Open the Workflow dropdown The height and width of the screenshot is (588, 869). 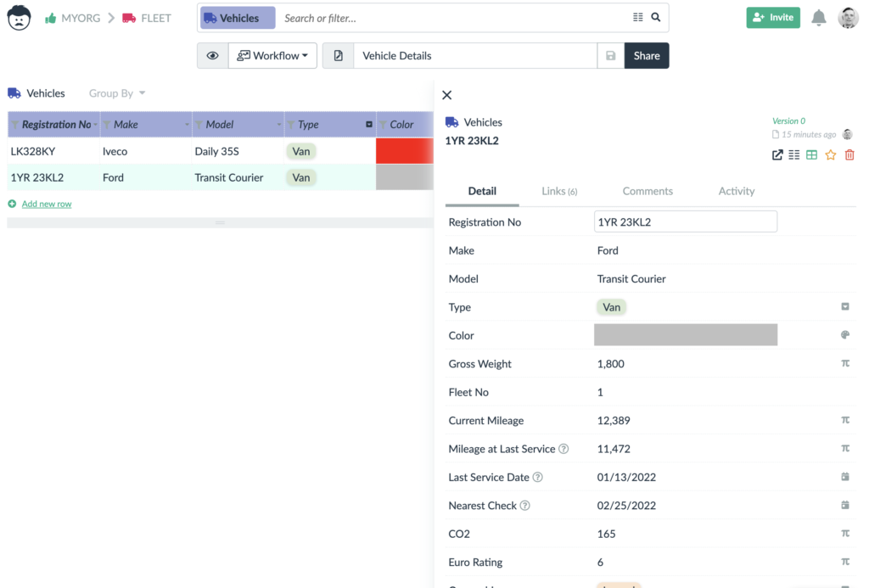click(272, 55)
